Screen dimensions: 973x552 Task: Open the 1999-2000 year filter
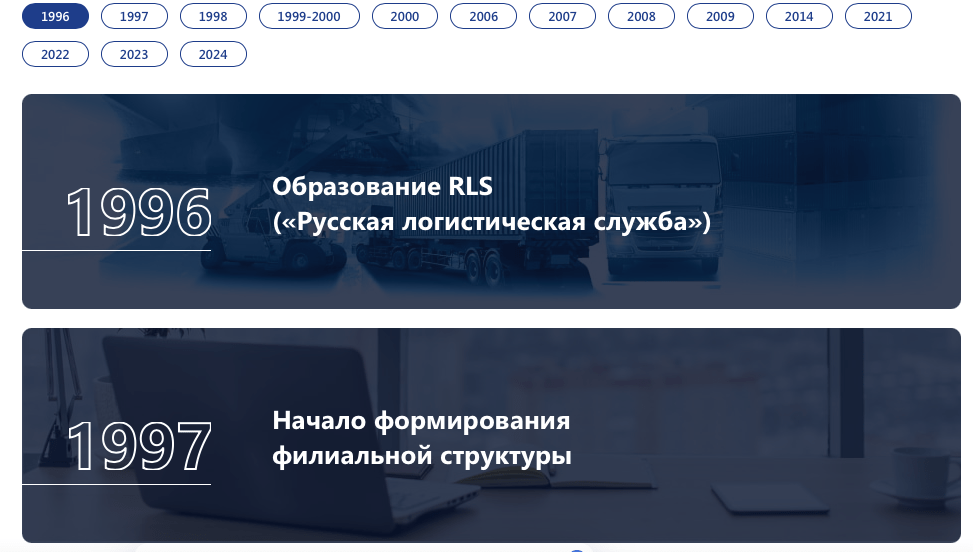[309, 16]
